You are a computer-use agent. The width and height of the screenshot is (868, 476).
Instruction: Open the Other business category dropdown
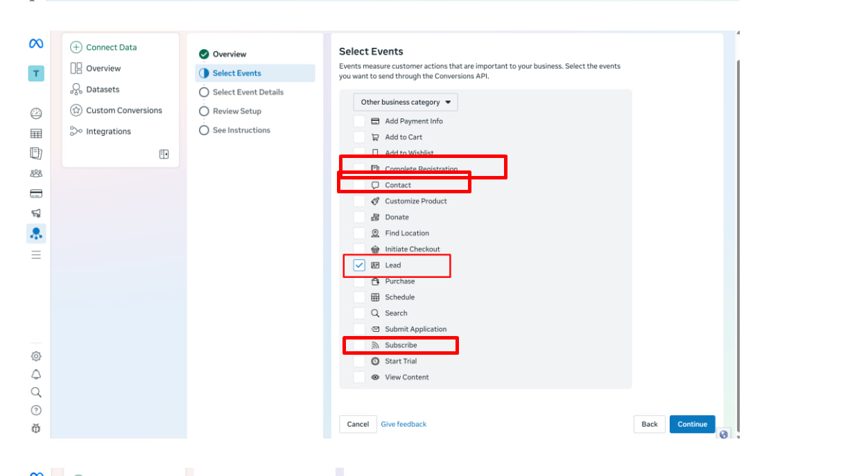pyautogui.click(x=406, y=103)
